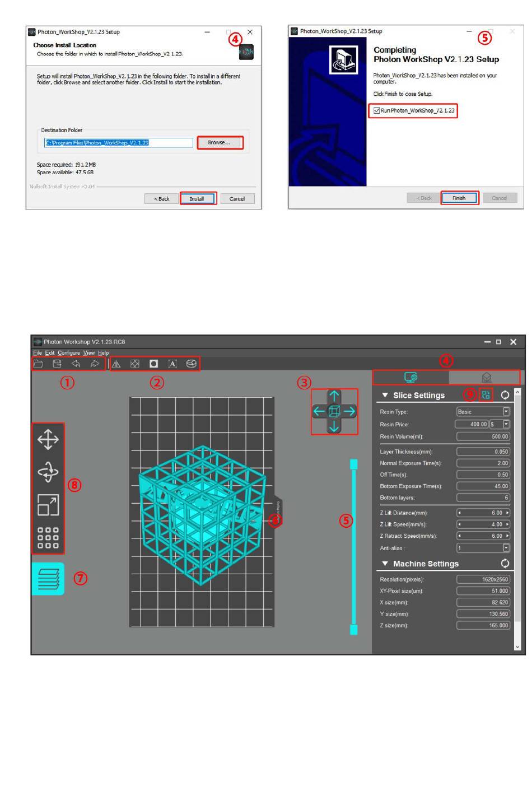This screenshot has height=795, width=532.
Task: Collapse the Machine Settings section
Action: coord(385,564)
